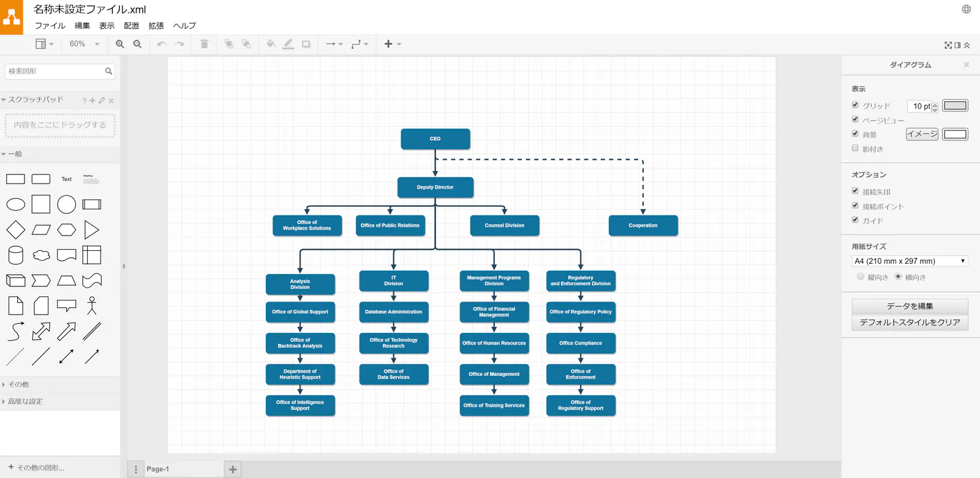Click the to front toolbar icon
Screen dimensions: 980x478
pyautogui.click(x=229, y=44)
